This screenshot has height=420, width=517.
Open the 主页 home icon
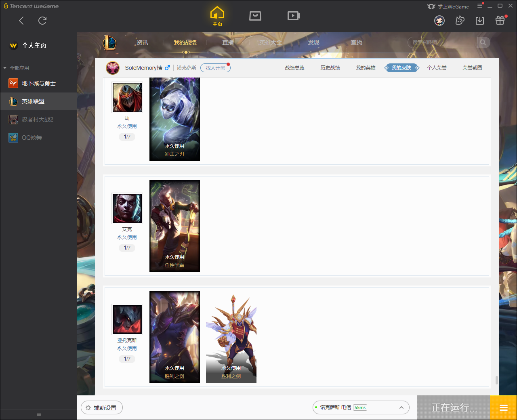[x=217, y=17]
